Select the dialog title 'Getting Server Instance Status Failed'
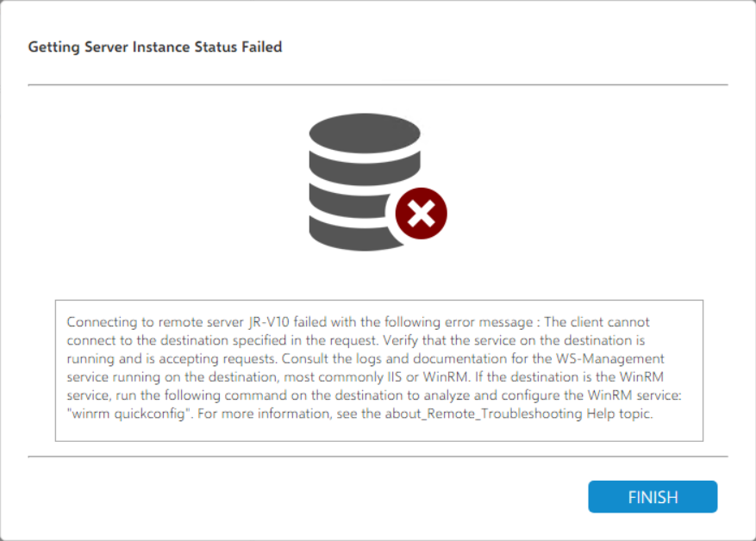This screenshot has height=541, width=756. (x=155, y=47)
